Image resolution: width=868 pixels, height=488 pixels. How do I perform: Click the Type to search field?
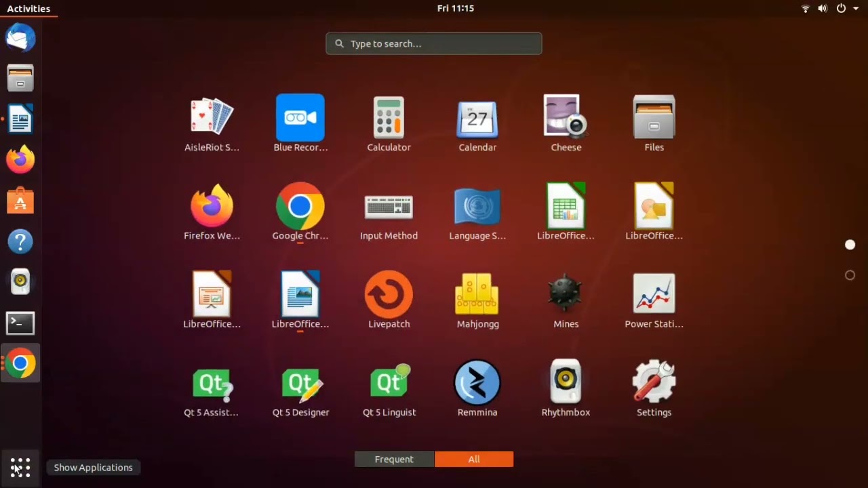434,43
